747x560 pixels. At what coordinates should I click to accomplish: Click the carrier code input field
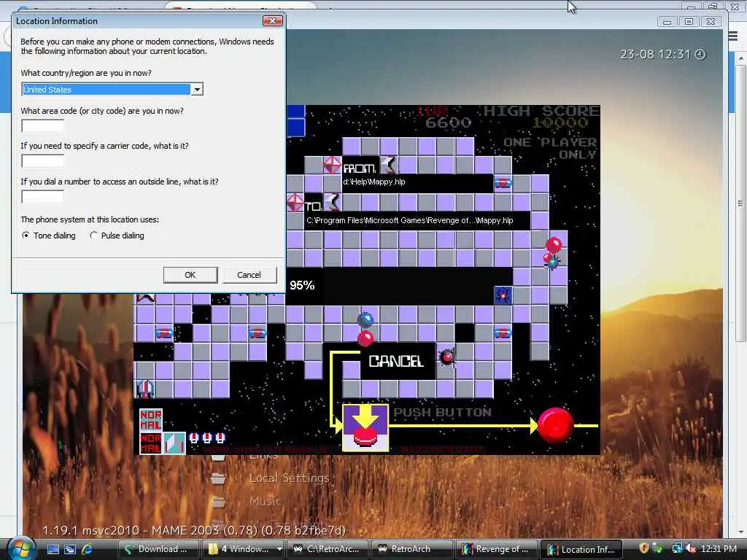(x=42, y=161)
